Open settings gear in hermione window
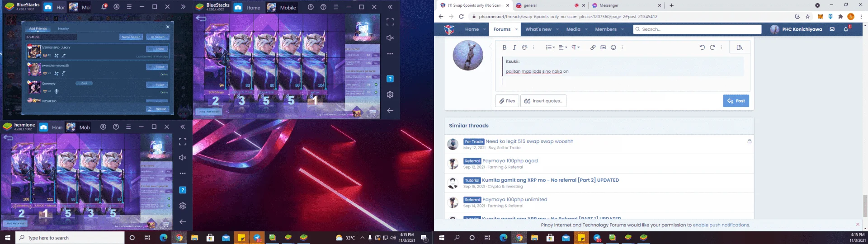The height and width of the screenshot is (244, 868). pyautogui.click(x=183, y=206)
